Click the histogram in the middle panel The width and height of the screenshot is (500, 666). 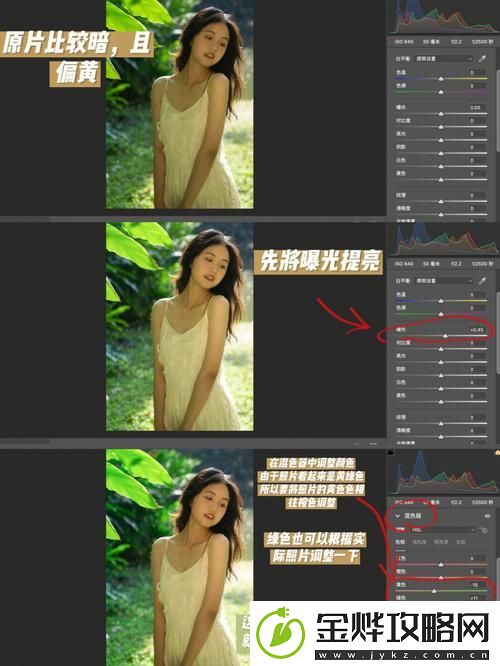click(444, 239)
